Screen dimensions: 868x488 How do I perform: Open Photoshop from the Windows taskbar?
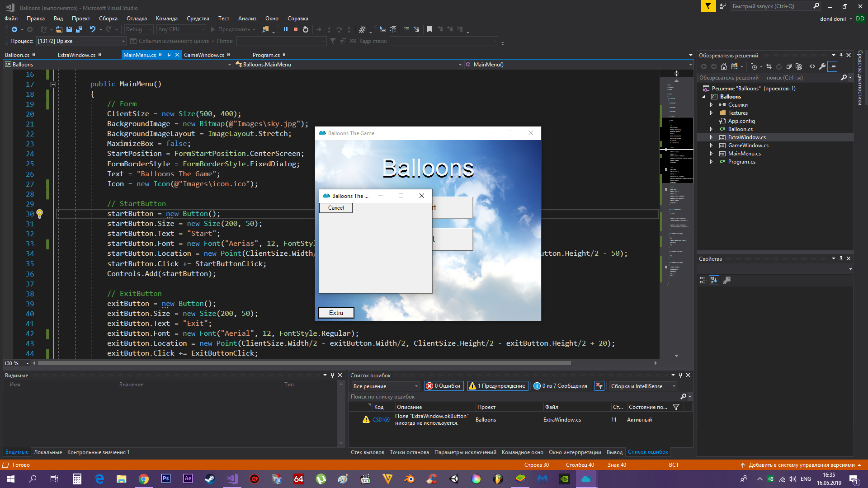pos(166,479)
